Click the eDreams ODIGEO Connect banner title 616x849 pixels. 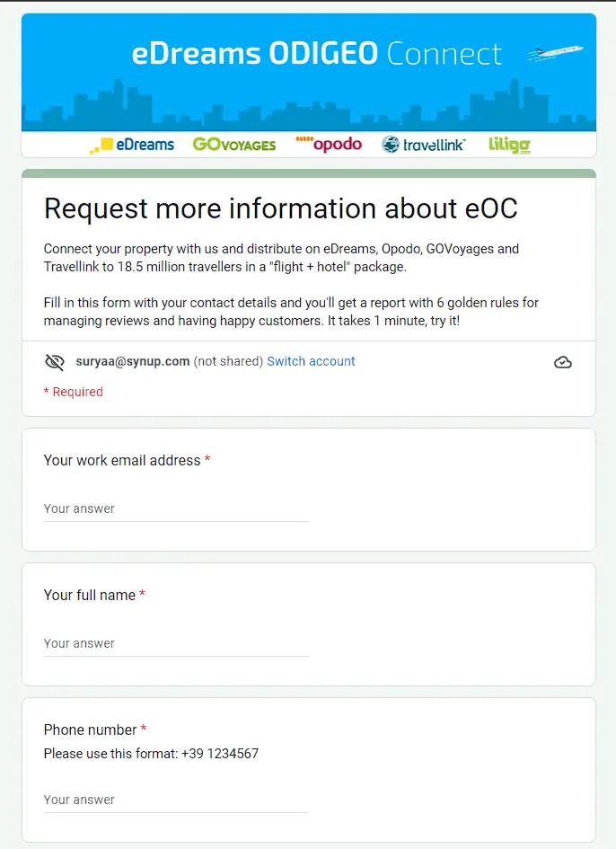[316, 54]
